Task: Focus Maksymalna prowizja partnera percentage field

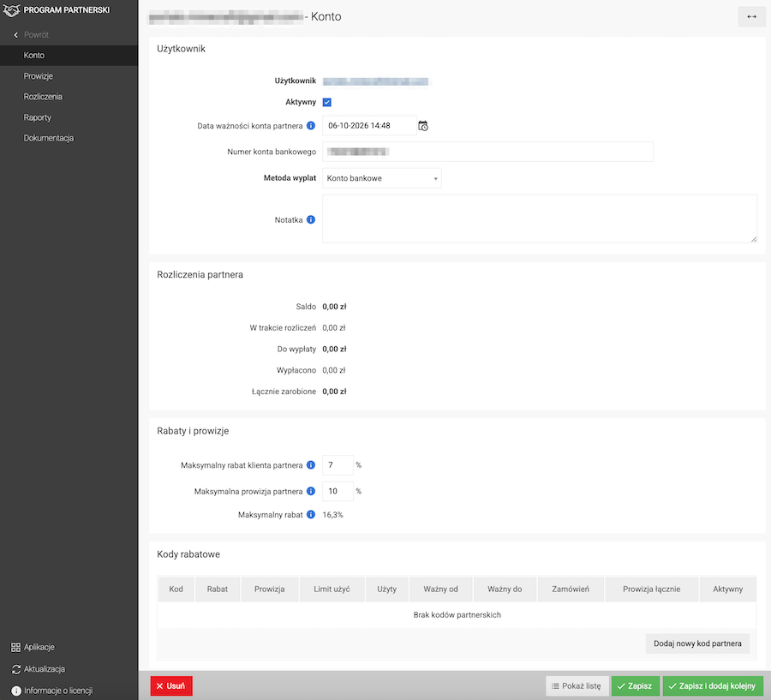Action: (338, 491)
